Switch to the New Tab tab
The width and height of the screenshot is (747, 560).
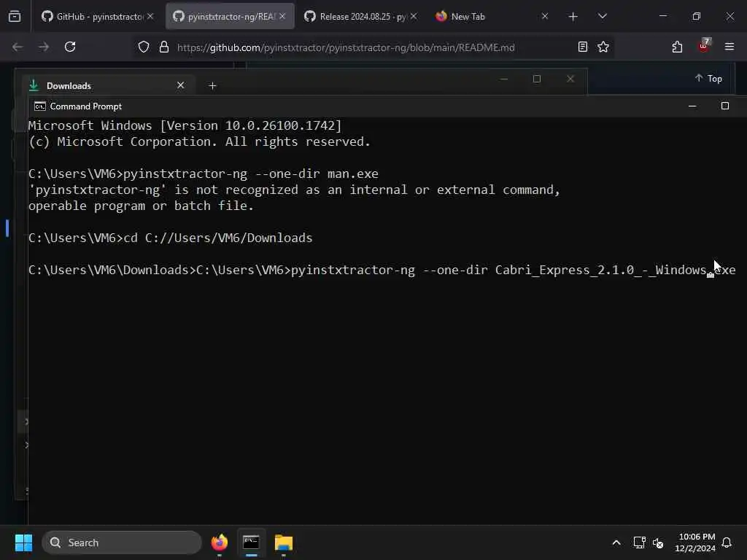click(491, 16)
